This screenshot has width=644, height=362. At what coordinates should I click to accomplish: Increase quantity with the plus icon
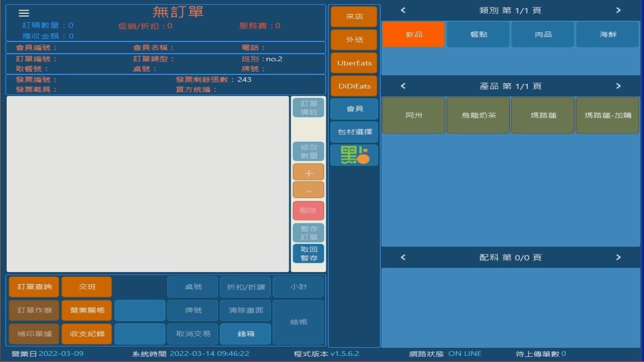pos(308,173)
